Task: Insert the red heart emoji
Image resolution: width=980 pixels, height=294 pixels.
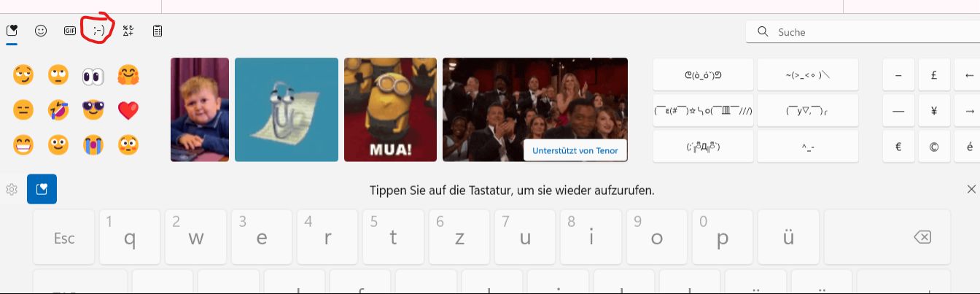Action: coord(128,111)
